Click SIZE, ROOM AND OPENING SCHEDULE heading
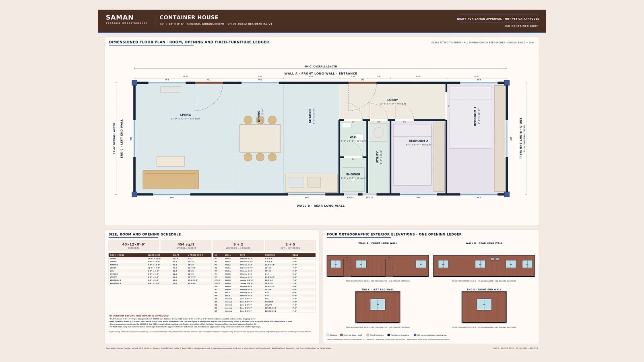 tap(144, 234)
